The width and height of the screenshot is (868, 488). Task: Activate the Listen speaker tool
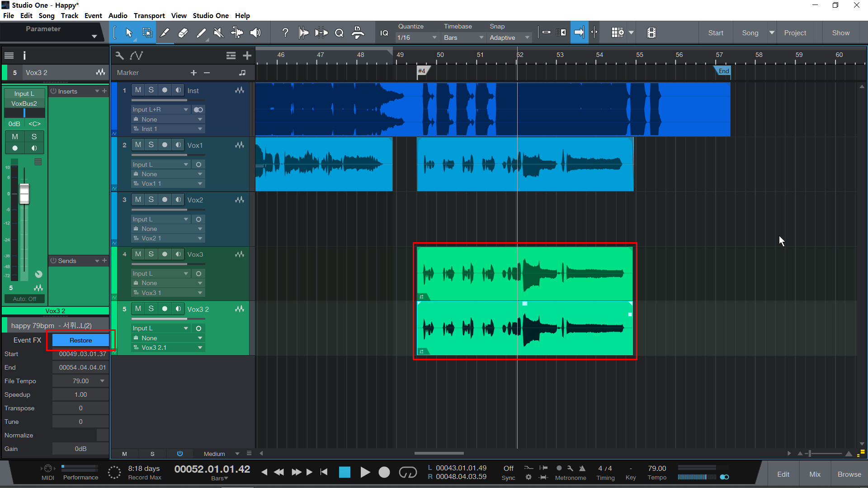[255, 33]
